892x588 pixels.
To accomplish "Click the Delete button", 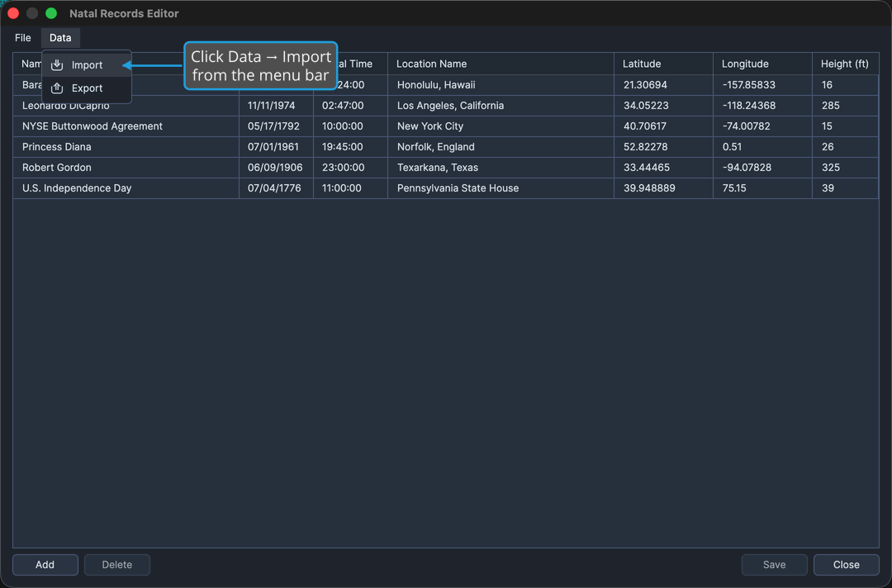I will point(117,565).
